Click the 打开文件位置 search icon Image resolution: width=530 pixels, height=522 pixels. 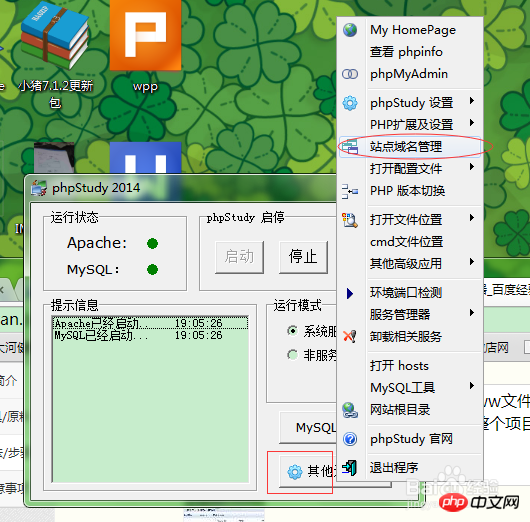tap(350, 220)
